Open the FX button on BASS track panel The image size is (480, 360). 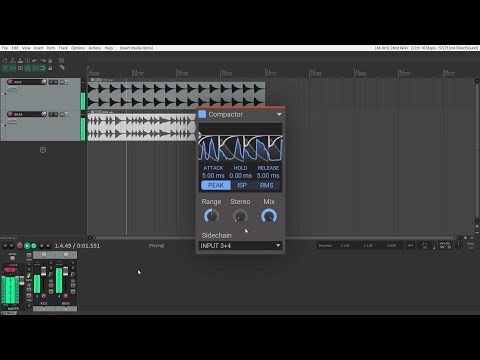click(62, 114)
